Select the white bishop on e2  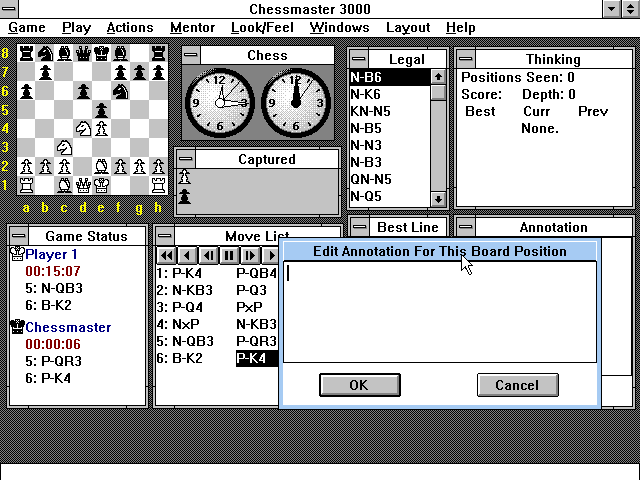(102, 166)
